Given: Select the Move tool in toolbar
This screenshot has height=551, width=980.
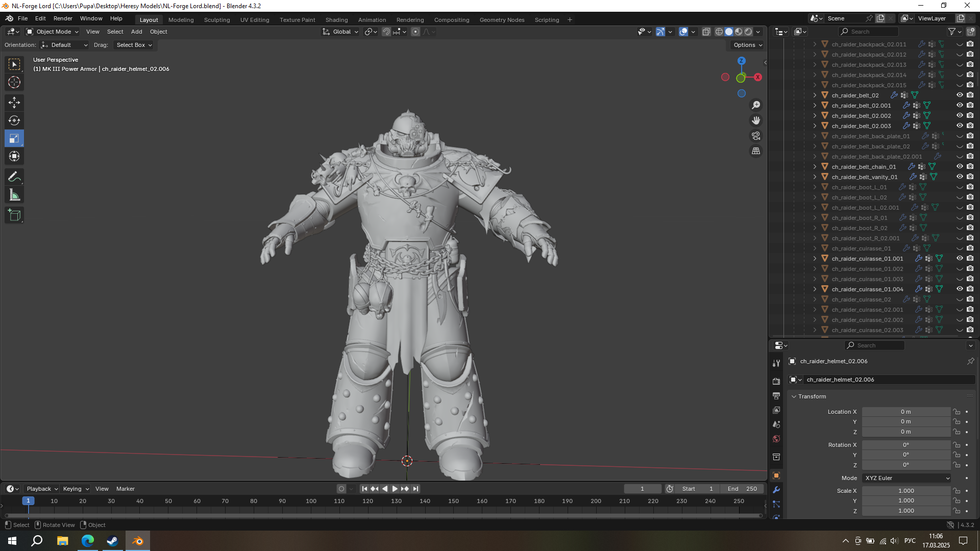Looking at the screenshot, I should pyautogui.click(x=14, y=103).
